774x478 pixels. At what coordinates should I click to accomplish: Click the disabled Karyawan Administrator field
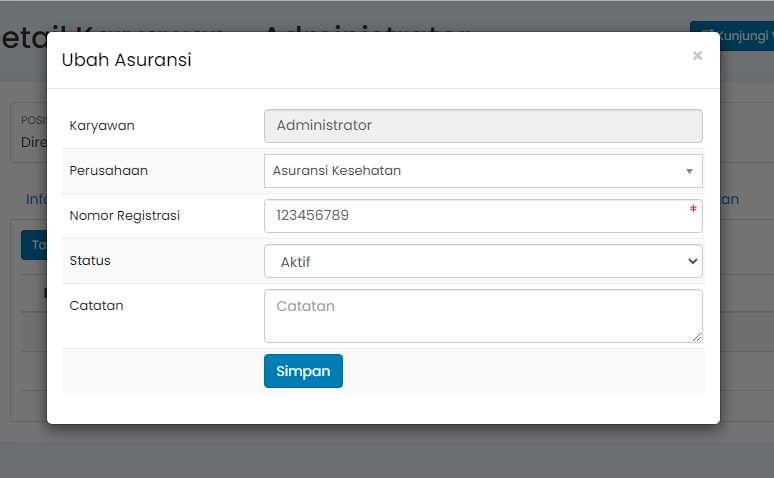483,126
